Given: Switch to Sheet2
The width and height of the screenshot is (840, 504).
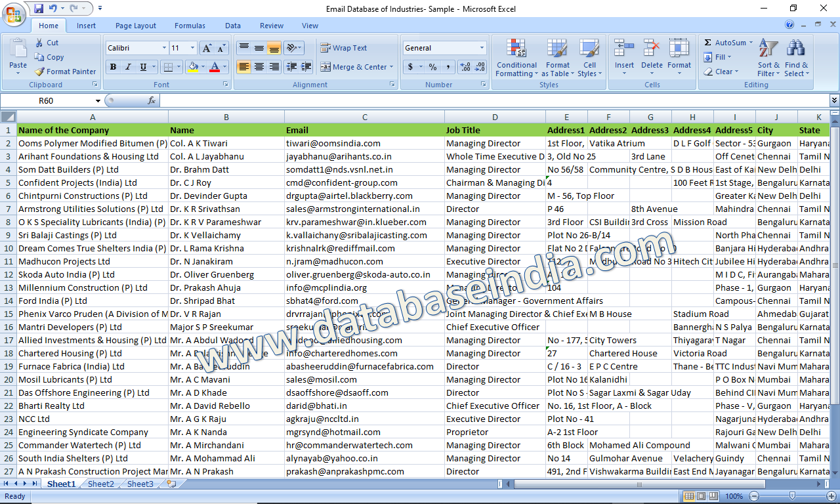Looking at the screenshot, I should click(101, 484).
